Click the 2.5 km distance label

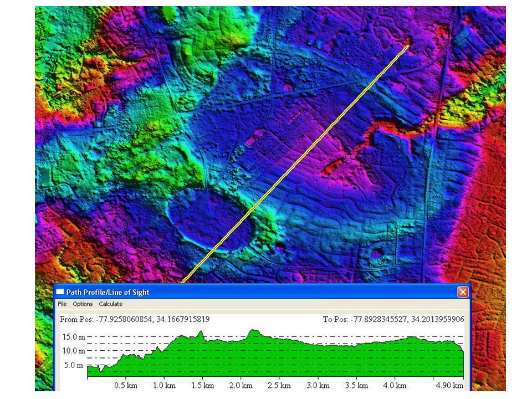(279, 386)
